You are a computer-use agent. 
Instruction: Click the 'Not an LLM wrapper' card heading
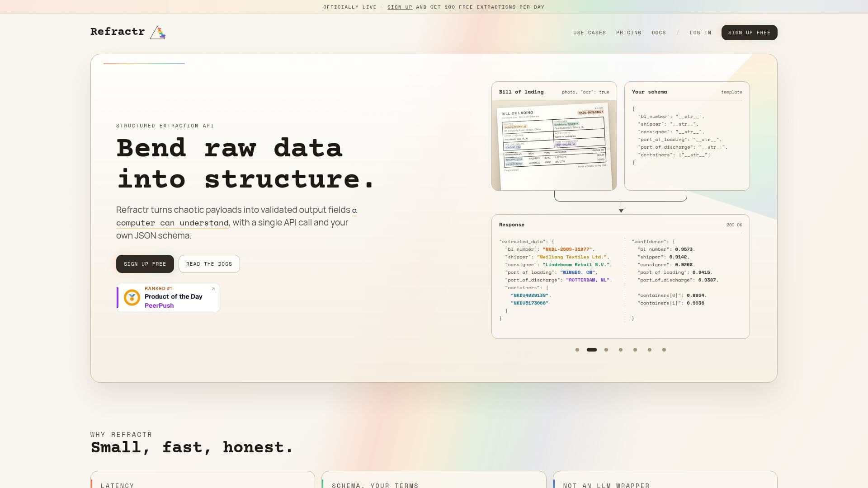coord(606,485)
